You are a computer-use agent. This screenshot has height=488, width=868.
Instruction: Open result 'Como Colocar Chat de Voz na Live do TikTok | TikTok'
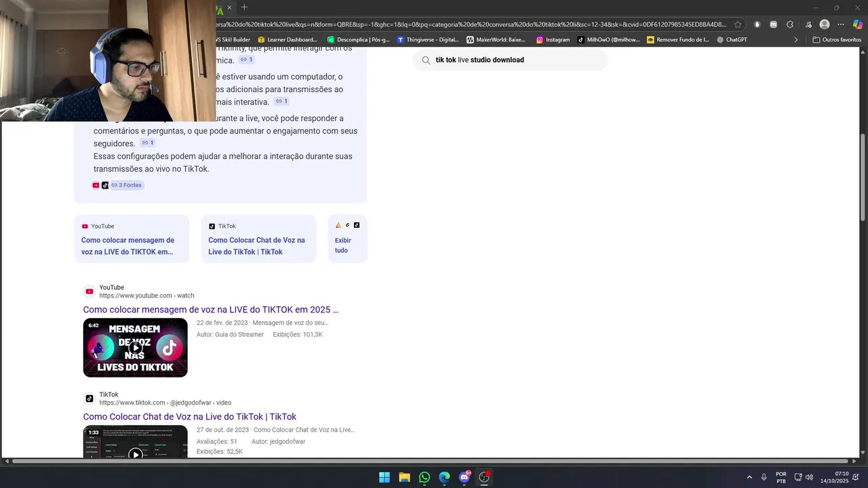click(190, 417)
